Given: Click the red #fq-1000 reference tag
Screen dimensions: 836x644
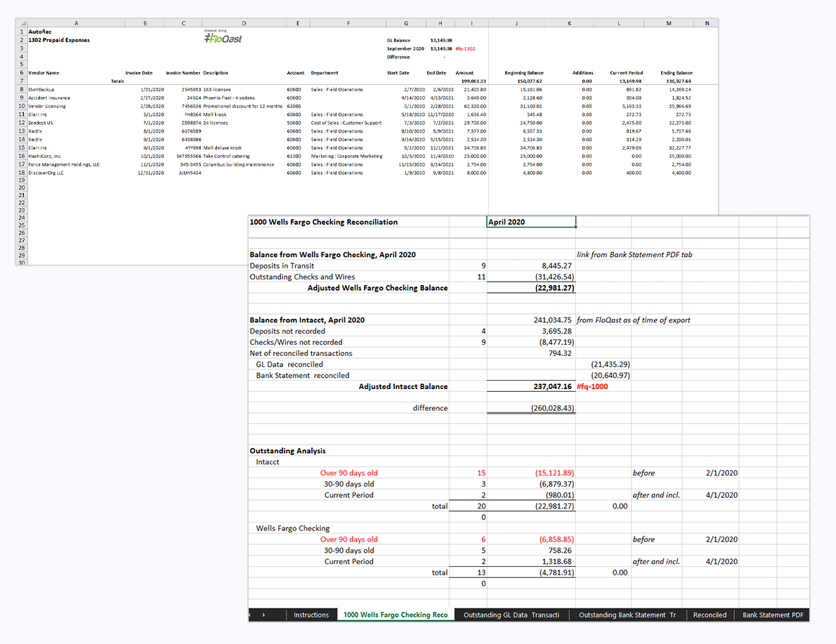Looking at the screenshot, I should 592,386.
